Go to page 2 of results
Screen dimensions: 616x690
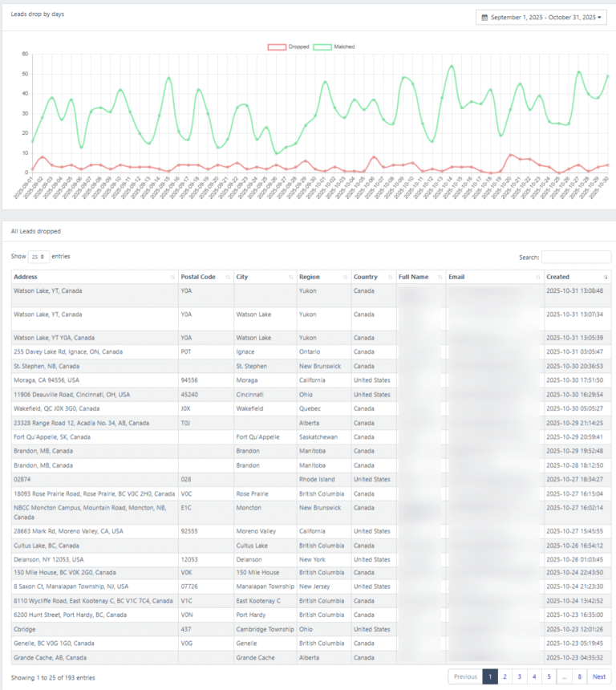tap(505, 676)
